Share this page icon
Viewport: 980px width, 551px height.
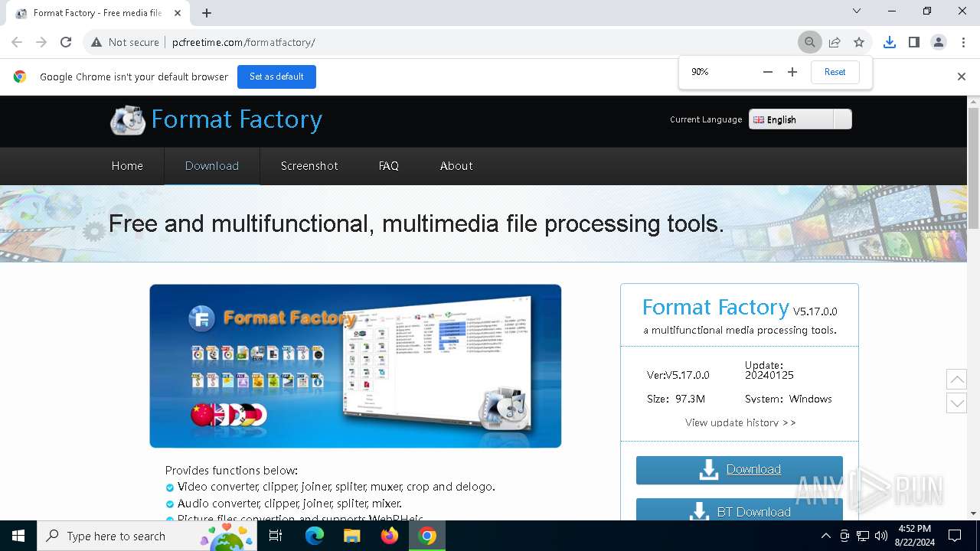(835, 42)
